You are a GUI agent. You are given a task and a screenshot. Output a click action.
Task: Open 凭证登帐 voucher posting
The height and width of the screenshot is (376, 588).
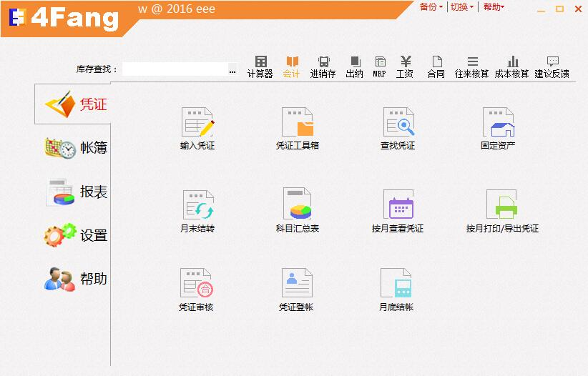(x=296, y=290)
